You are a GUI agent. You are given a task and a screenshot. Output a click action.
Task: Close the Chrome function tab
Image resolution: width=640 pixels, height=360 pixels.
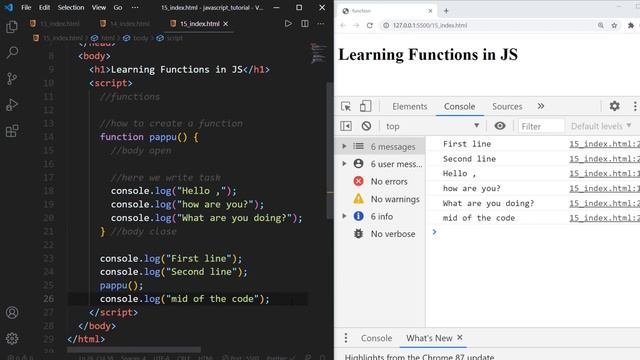point(430,11)
